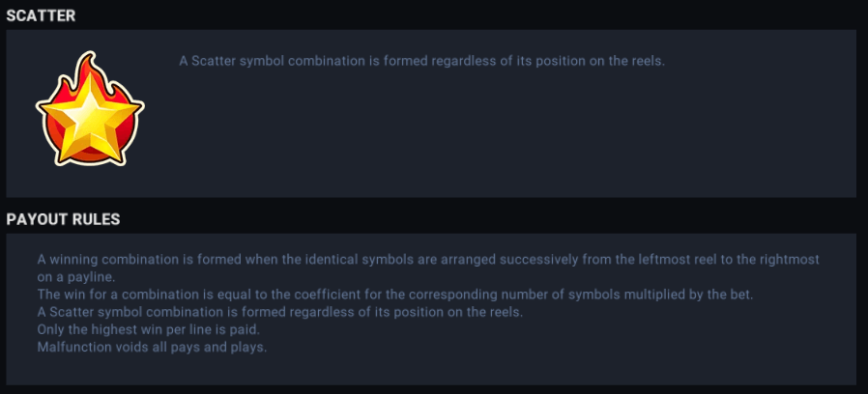Click the Scatter description beside the star
Viewport: 868px width, 394px height.
(x=422, y=61)
